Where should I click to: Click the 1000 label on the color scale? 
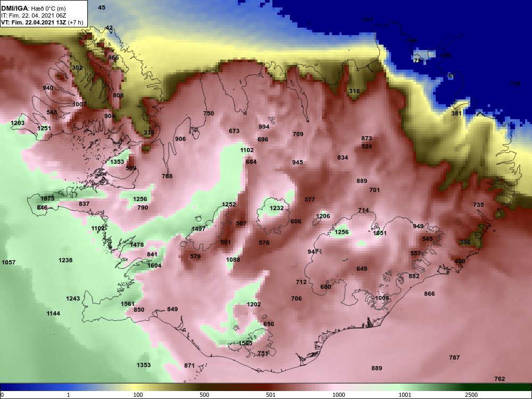pos(338,395)
